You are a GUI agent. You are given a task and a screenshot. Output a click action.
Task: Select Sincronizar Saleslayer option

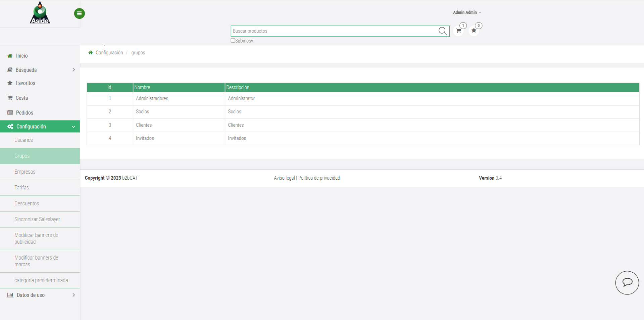point(37,219)
